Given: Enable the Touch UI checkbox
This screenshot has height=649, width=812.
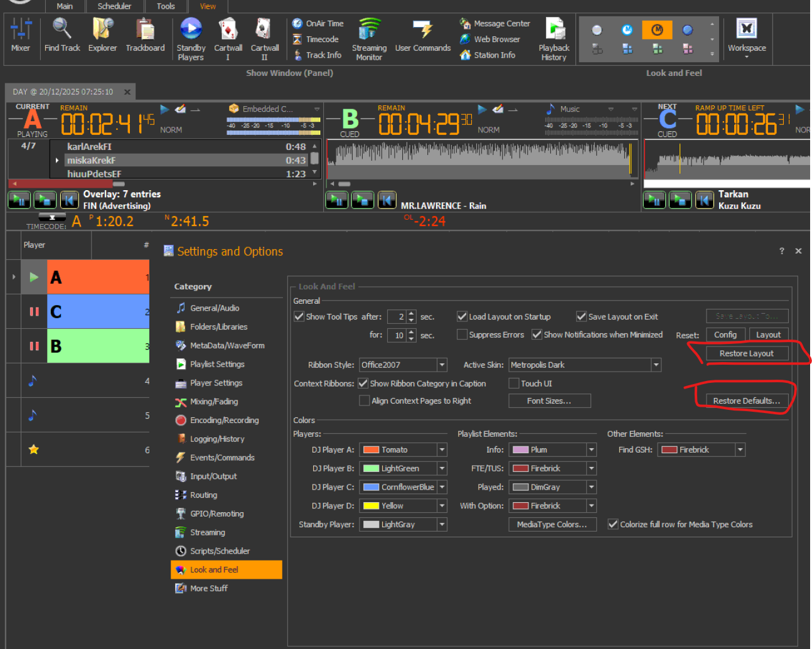Looking at the screenshot, I should pos(514,383).
